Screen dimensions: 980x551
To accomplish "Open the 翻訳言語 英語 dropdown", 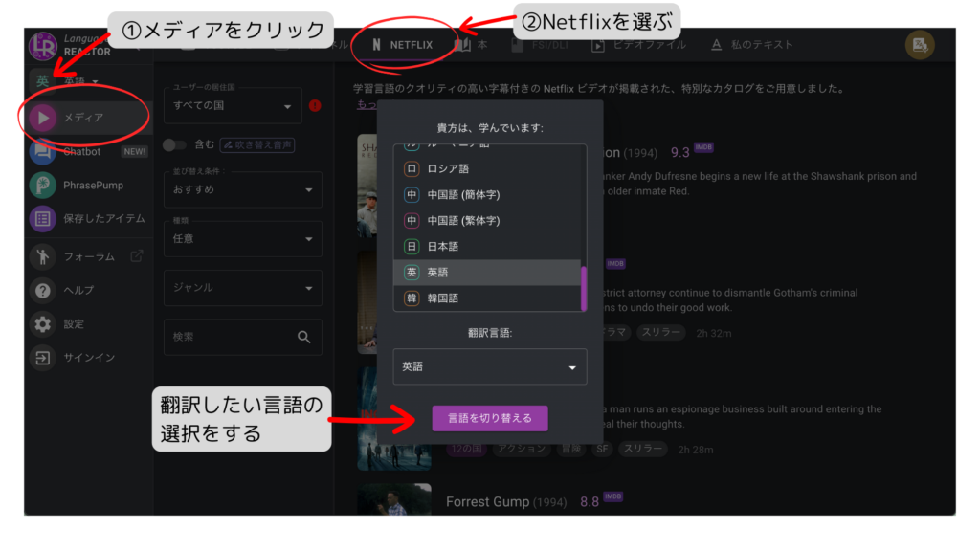I will point(489,366).
